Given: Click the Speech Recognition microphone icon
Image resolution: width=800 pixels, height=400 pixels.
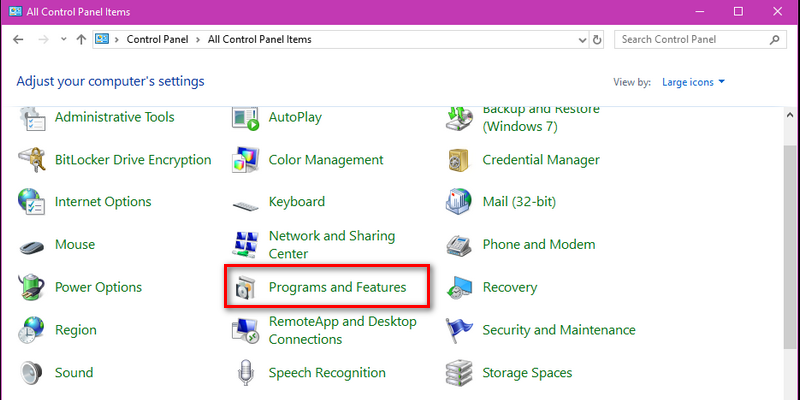Looking at the screenshot, I should (246, 372).
